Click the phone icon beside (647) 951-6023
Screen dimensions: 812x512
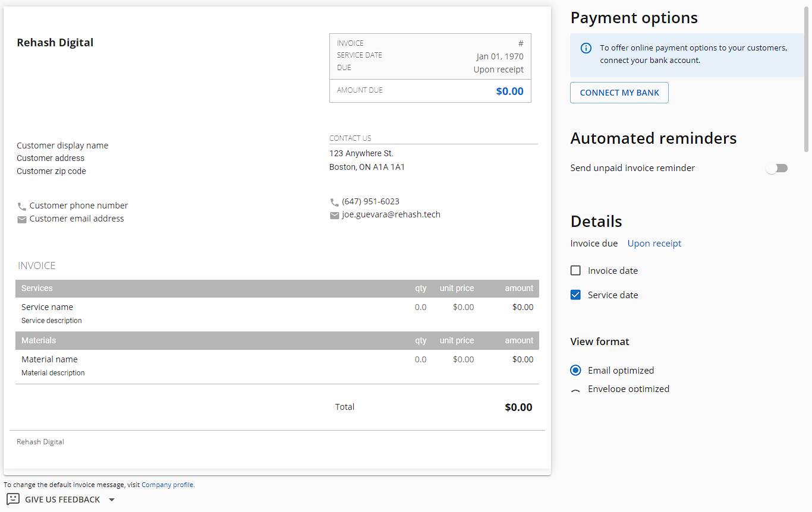tap(334, 202)
